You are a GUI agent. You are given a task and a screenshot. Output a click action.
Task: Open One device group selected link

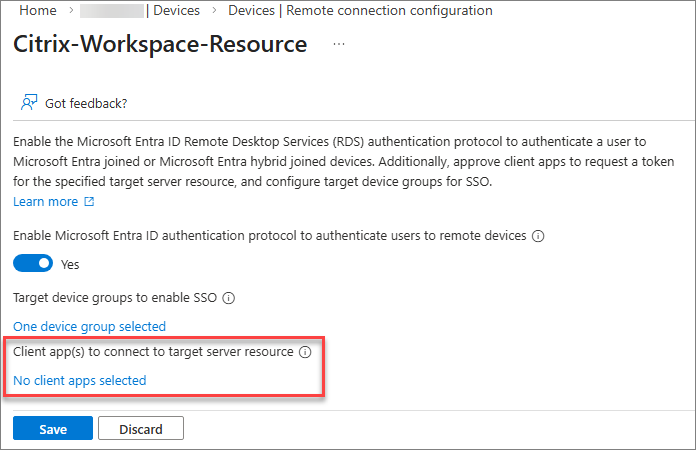(89, 326)
